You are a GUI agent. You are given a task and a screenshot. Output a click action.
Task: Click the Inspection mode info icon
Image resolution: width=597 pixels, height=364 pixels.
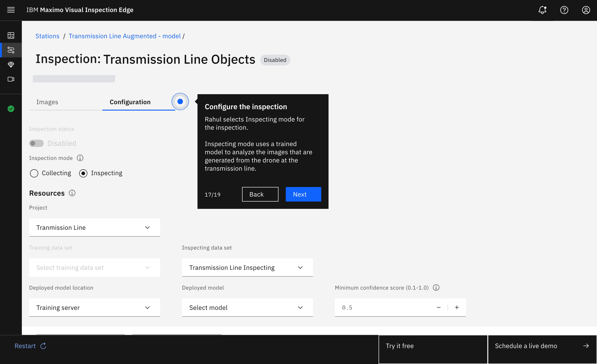80,158
